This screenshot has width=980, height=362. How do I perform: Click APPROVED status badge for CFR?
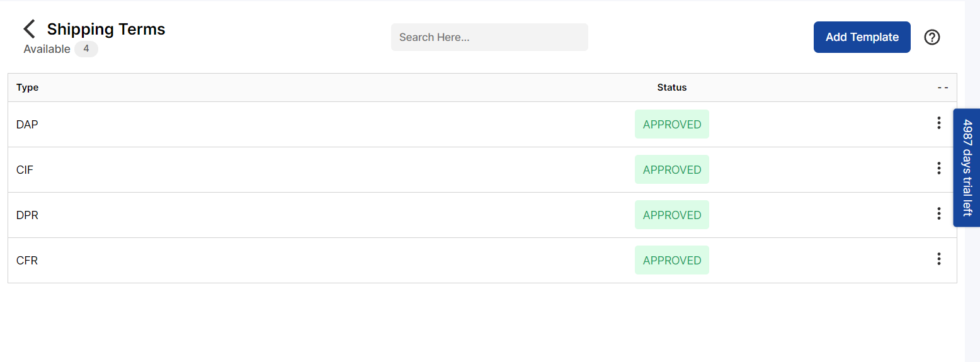click(x=672, y=260)
